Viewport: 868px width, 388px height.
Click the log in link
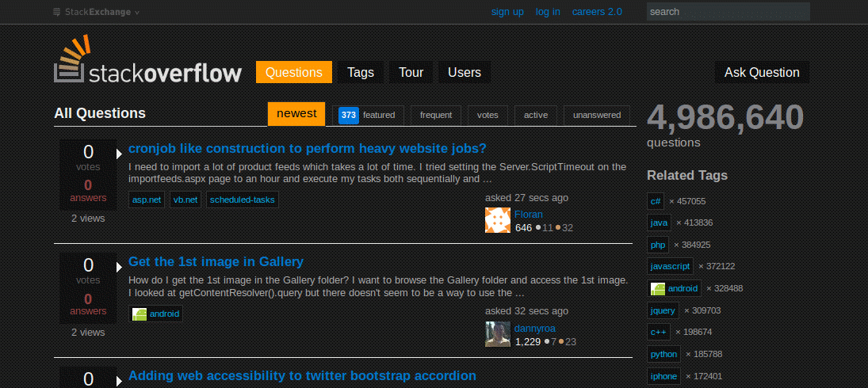[x=548, y=12]
